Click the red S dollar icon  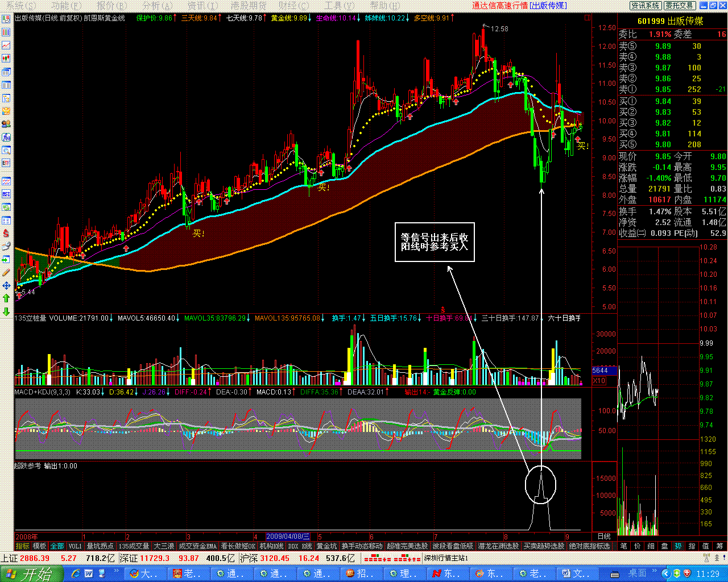click(x=6, y=233)
